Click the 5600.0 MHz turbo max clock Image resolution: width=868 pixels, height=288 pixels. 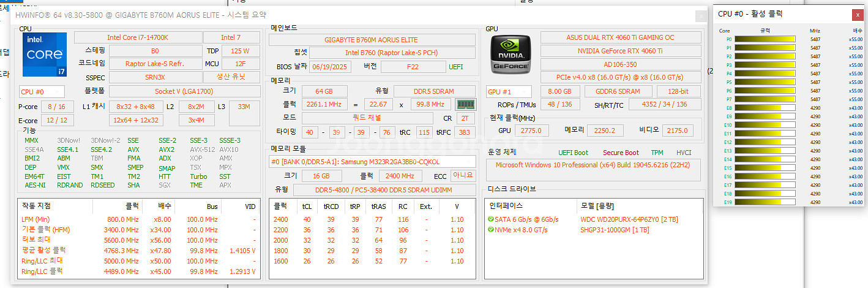click(x=124, y=240)
